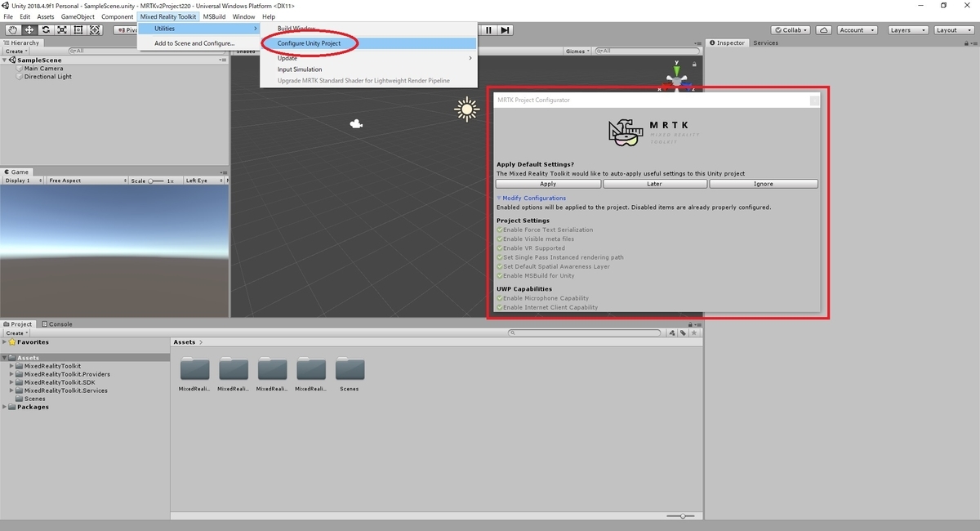Adjust the Project icon size slider
Image resolution: width=980 pixels, height=531 pixels.
point(681,515)
